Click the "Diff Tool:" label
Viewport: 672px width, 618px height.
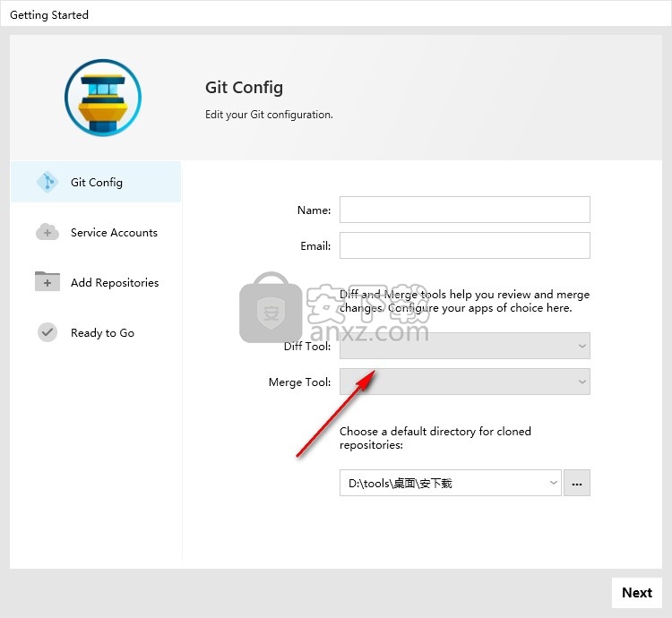coord(307,346)
